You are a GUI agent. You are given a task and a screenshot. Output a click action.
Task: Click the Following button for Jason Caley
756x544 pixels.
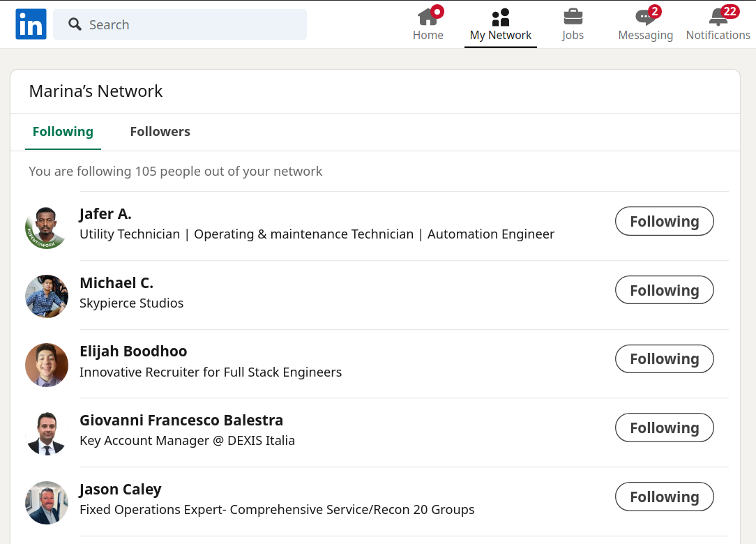pyautogui.click(x=664, y=497)
